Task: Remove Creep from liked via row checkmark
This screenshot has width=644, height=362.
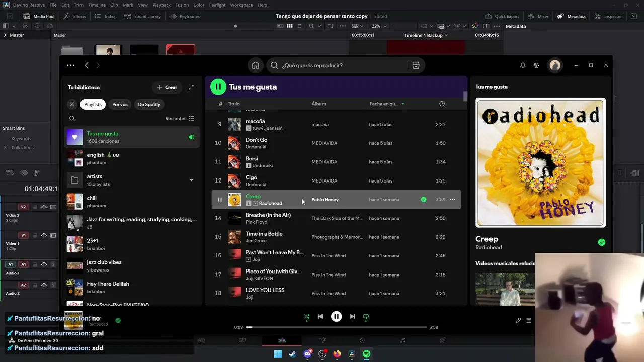Action: click(424, 200)
